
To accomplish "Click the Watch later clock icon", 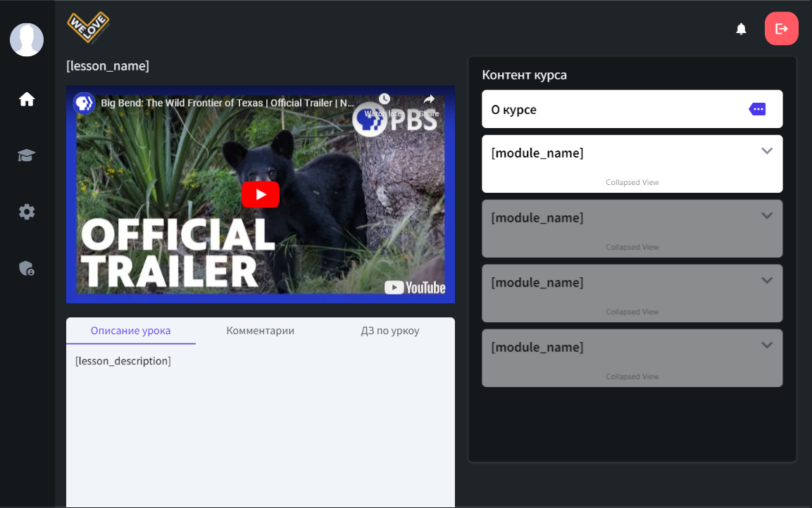I will (384, 99).
